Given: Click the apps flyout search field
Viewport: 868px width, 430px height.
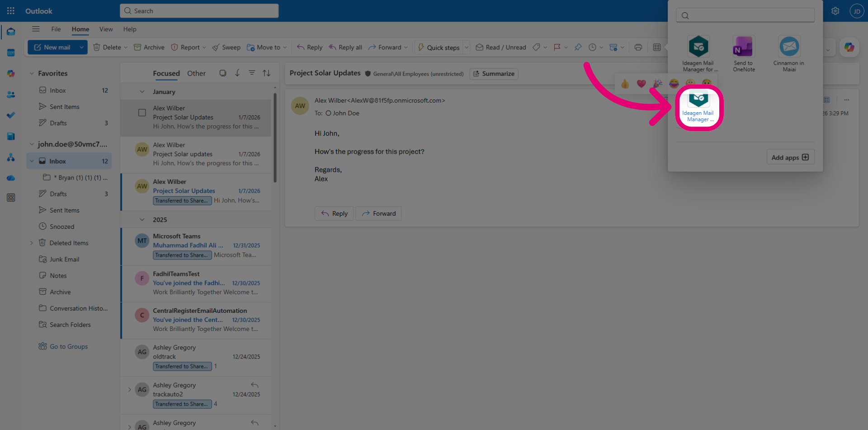Looking at the screenshot, I should click(x=745, y=15).
